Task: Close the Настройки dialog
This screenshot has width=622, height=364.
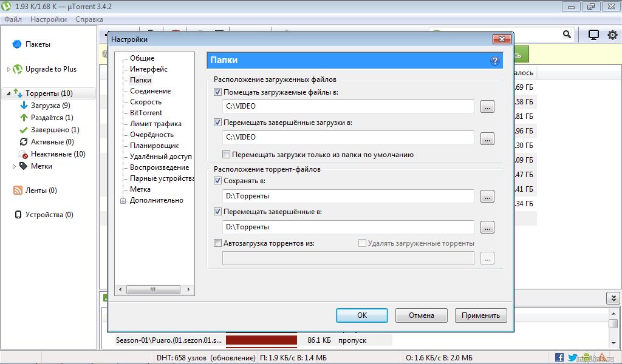Action: point(502,39)
